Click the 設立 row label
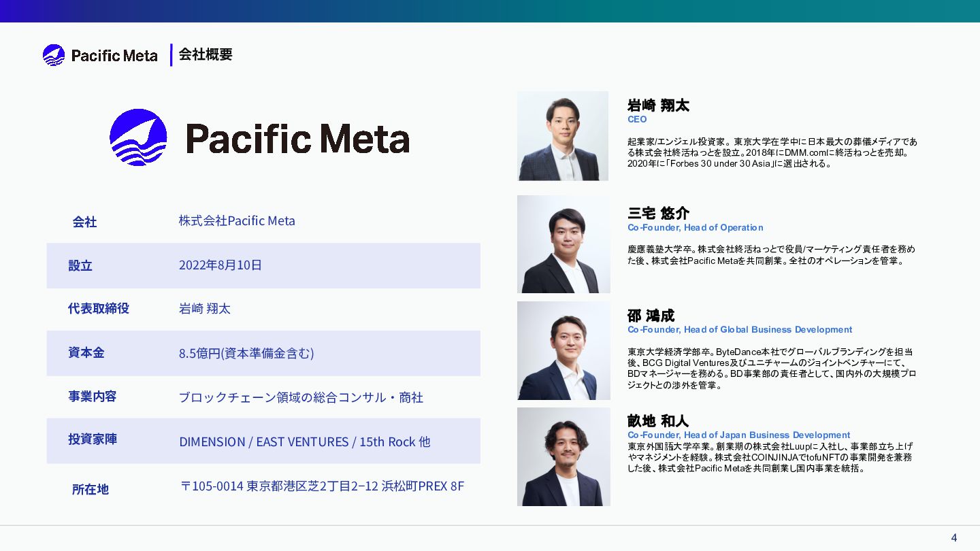The width and height of the screenshot is (980, 551). (80, 265)
